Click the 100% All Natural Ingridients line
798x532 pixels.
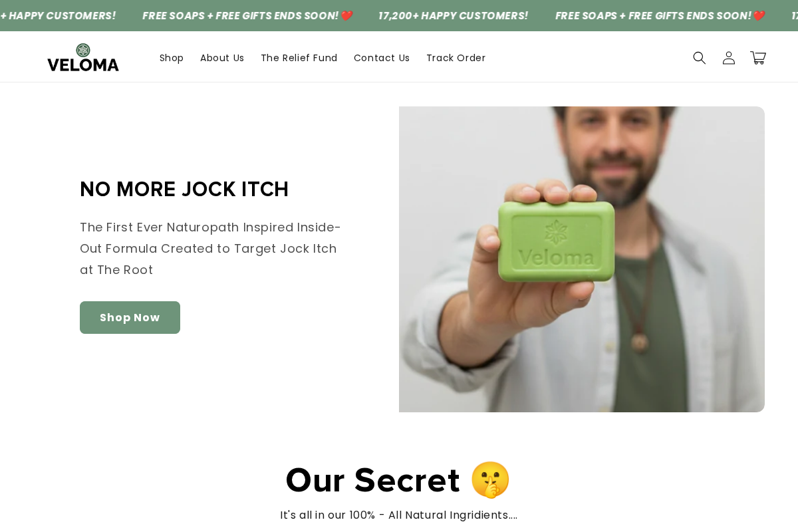[399, 515]
